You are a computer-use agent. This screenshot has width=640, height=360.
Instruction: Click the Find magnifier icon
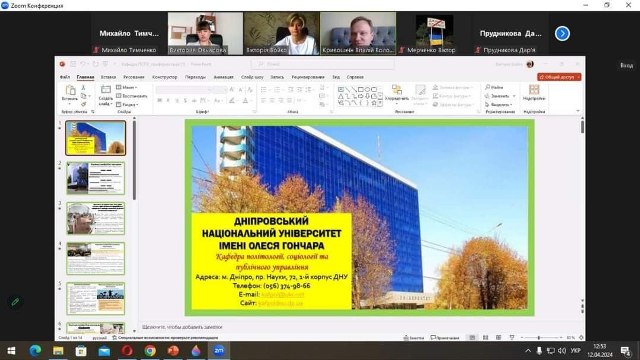point(488,87)
